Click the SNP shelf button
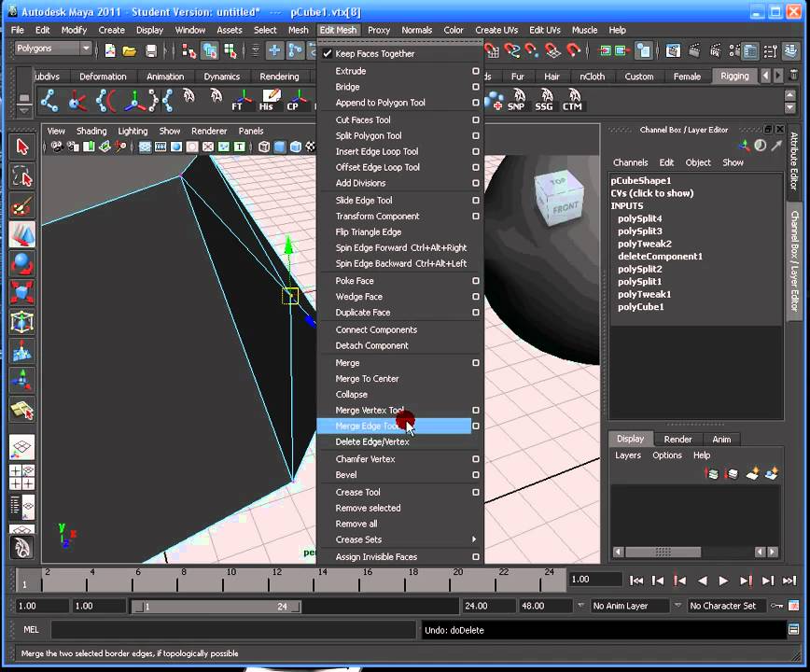 tap(517, 100)
